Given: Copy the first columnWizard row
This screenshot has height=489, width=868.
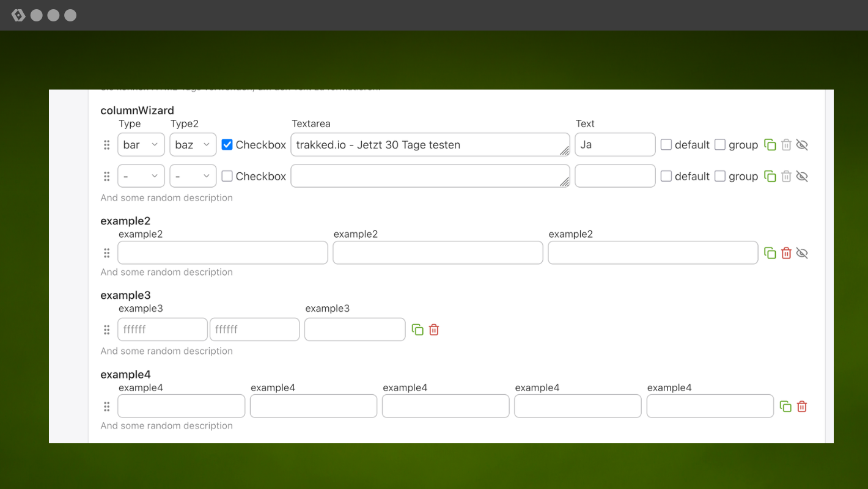Looking at the screenshot, I should click(770, 145).
